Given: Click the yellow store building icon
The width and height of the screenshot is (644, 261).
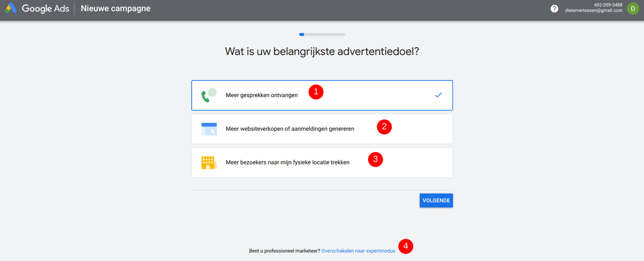Looking at the screenshot, I should (208, 162).
